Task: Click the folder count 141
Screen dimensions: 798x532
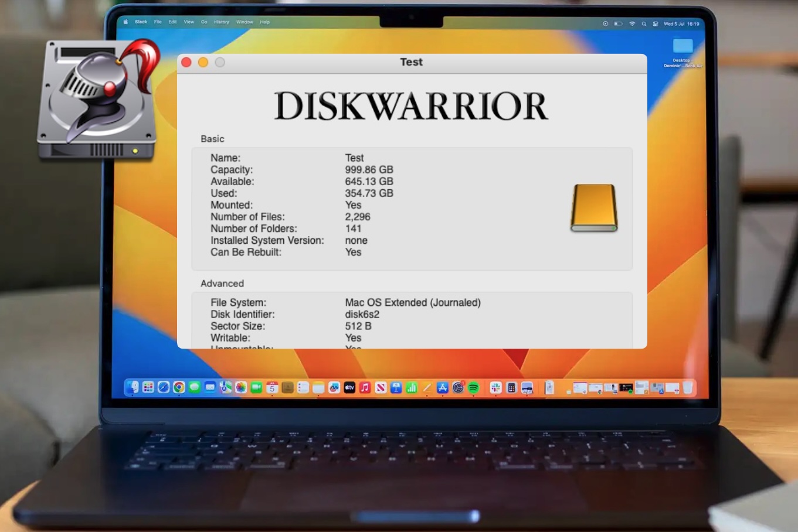Action: pyautogui.click(x=353, y=229)
